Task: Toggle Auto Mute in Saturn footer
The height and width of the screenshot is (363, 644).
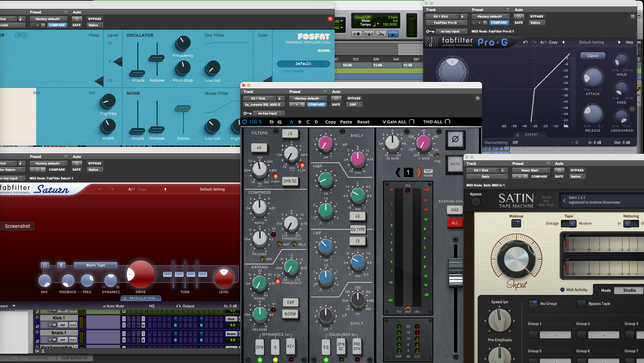Action: coord(113,306)
